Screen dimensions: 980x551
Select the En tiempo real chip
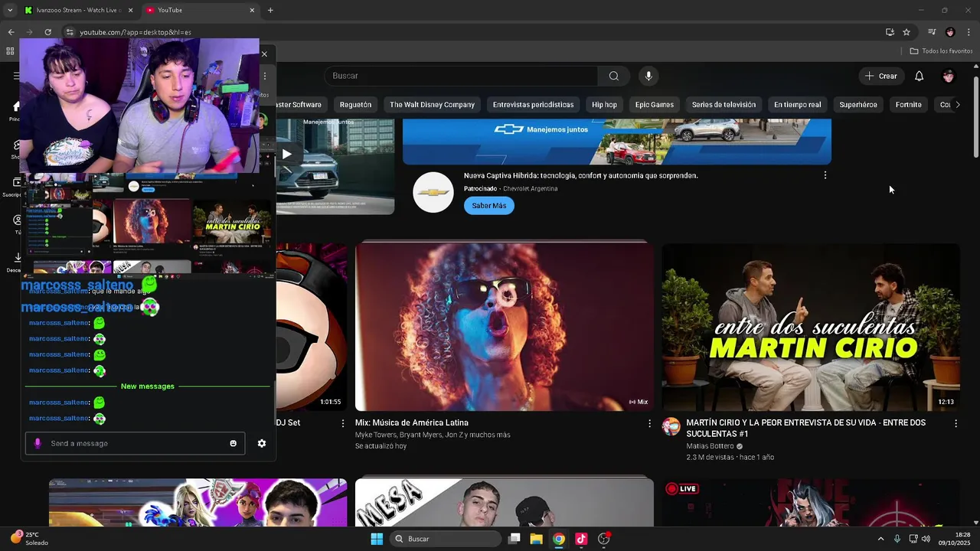pos(797,105)
